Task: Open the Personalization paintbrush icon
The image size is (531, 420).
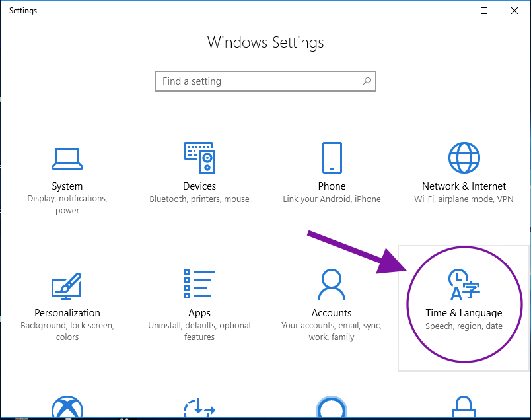Action: (x=66, y=286)
